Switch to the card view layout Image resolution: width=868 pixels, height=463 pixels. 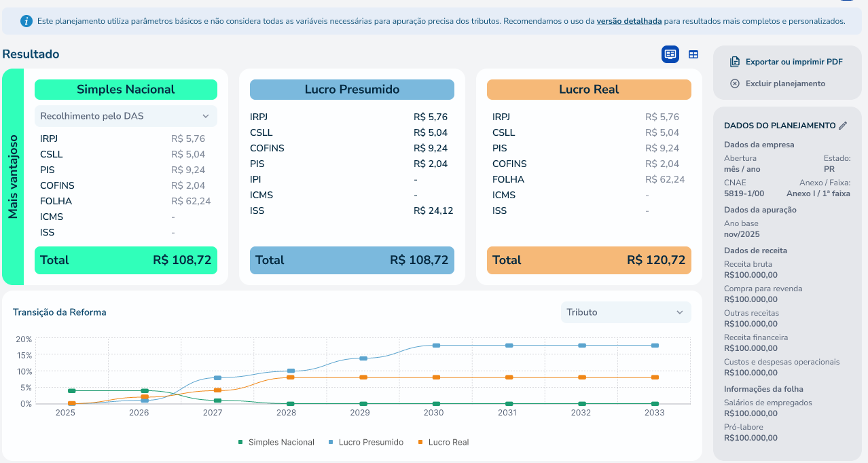tap(670, 54)
